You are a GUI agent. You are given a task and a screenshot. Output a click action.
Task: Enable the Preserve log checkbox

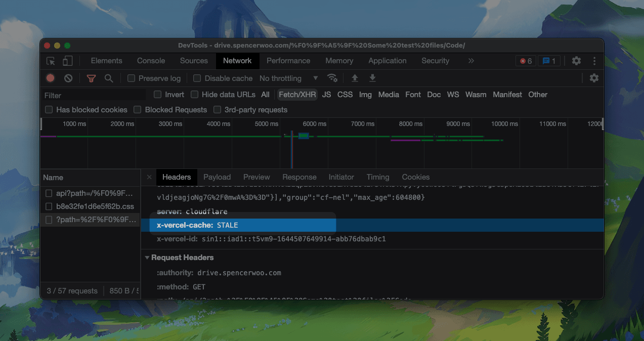point(132,78)
